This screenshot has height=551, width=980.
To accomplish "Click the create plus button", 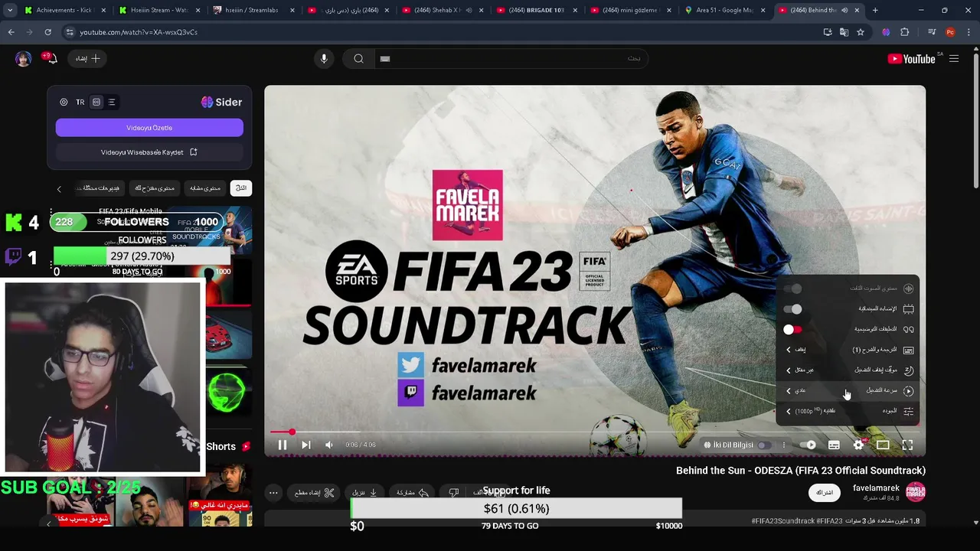I will click(x=87, y=58).
